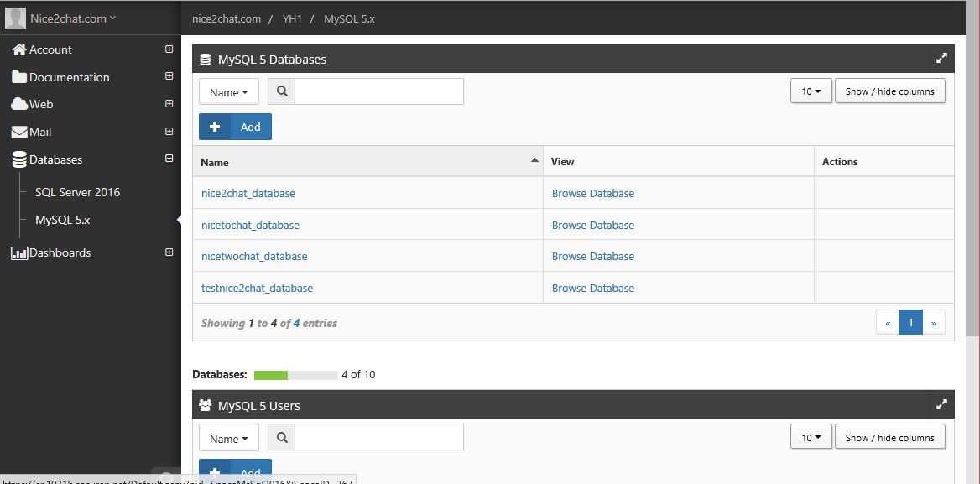This screenshot has height=484, width=980.
Task: Open the nicetwochat_database link
Action: pos(254,257)
